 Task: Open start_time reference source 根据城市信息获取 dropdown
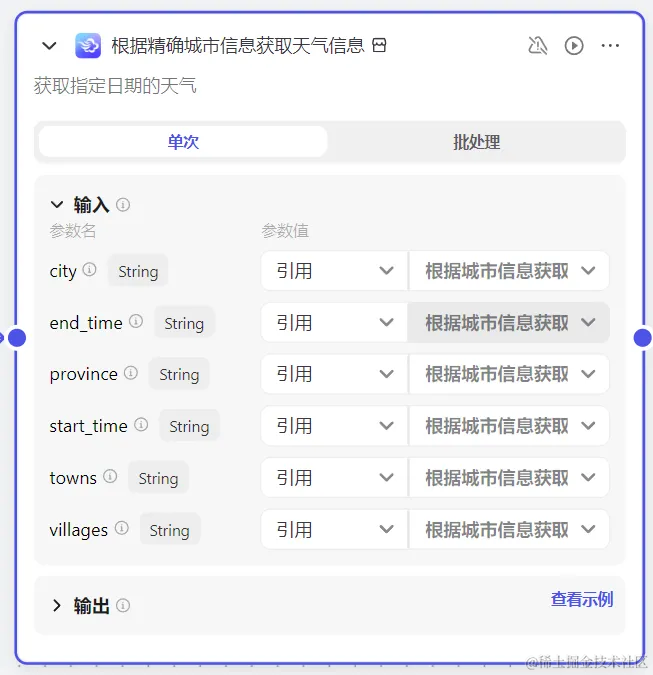point(509,426)
